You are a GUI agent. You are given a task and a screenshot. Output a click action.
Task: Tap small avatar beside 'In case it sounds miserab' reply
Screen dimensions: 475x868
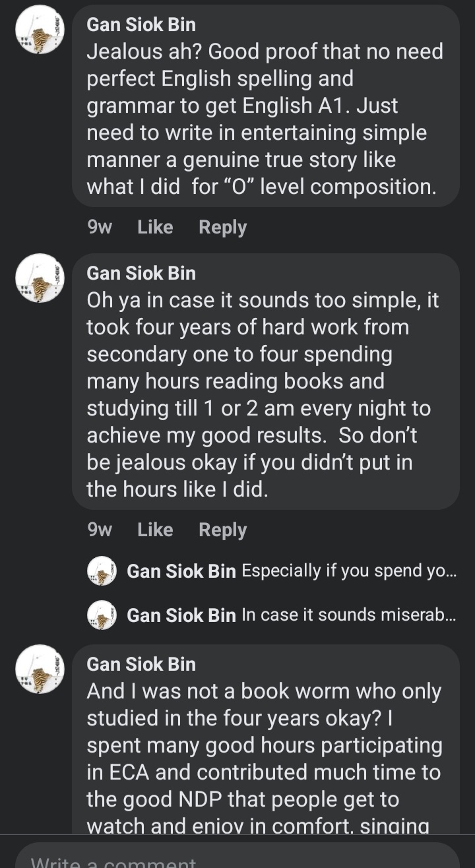(x=102, y=615)
